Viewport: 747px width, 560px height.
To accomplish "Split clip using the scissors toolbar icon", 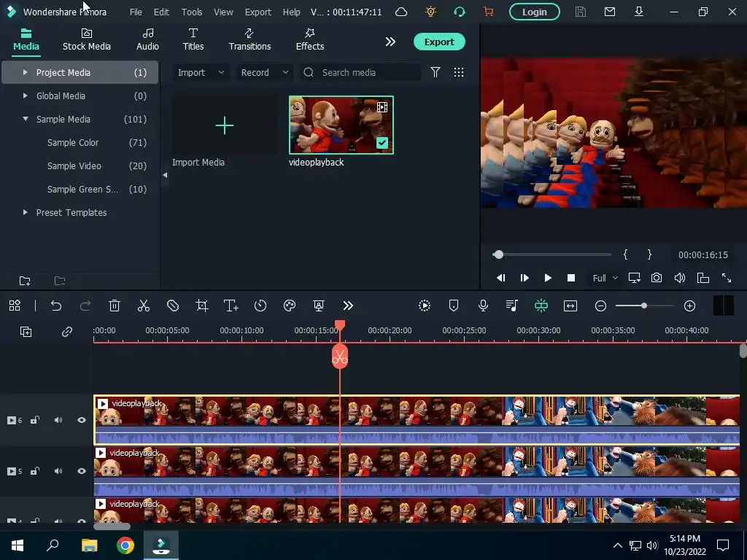I will 144,306.
